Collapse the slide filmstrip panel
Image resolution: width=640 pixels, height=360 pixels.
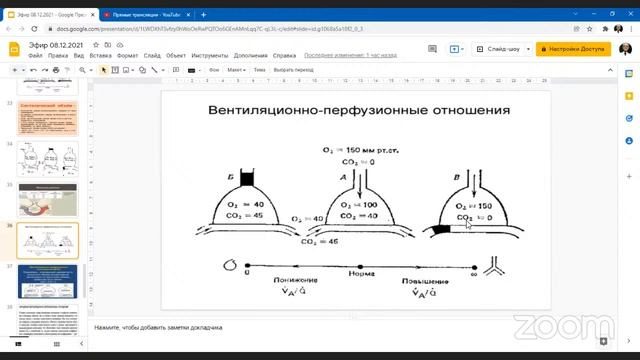pyautogui.click(x=82, y=344)
